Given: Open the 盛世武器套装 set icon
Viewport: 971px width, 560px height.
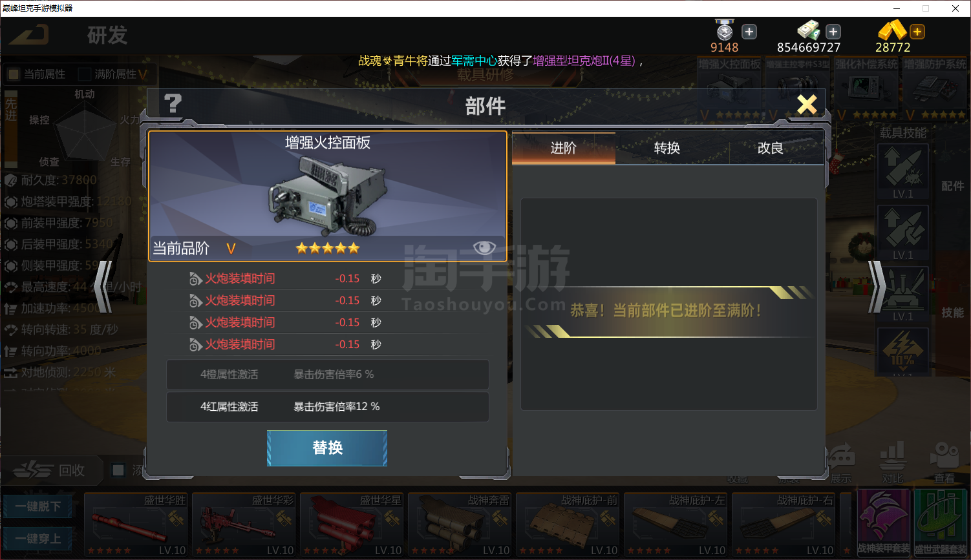Looking at the screenshot, I should (x=940, y=523).
